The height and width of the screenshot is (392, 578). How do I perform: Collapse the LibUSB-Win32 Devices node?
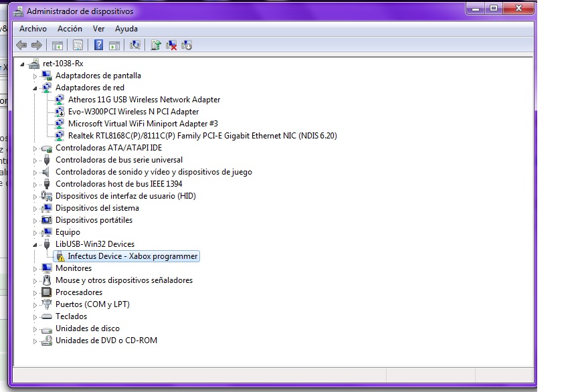coord(35,244)
